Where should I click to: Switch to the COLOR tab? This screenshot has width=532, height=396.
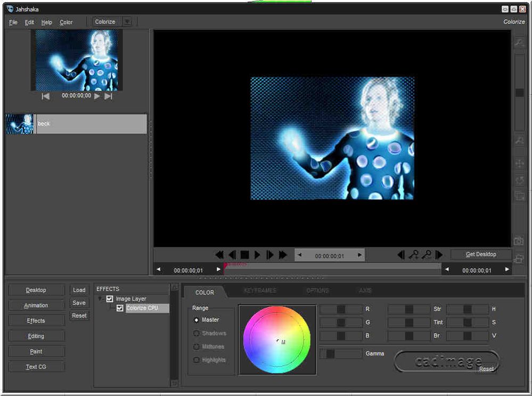pyautogui.click(x=204, y=293)
